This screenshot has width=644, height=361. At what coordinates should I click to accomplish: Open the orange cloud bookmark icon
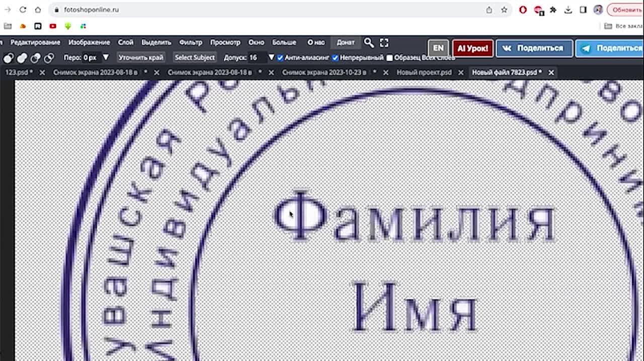pyautogui.click(x=23, y=26)
